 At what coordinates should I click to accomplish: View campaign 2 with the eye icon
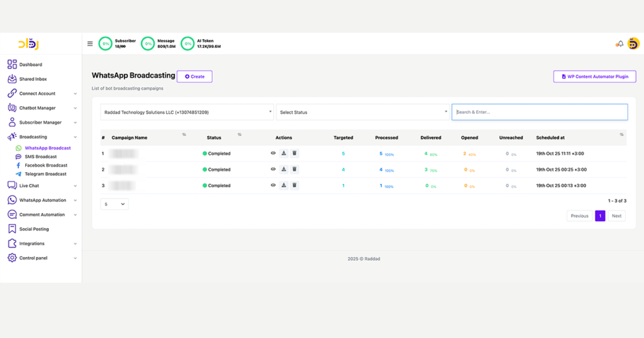coord(273,170)
